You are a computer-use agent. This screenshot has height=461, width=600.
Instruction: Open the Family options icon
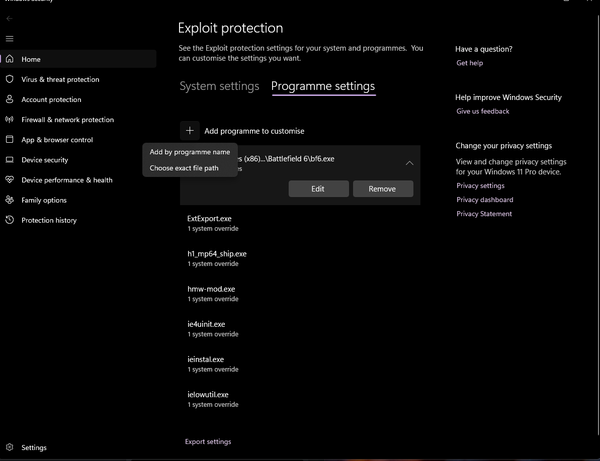10,200
